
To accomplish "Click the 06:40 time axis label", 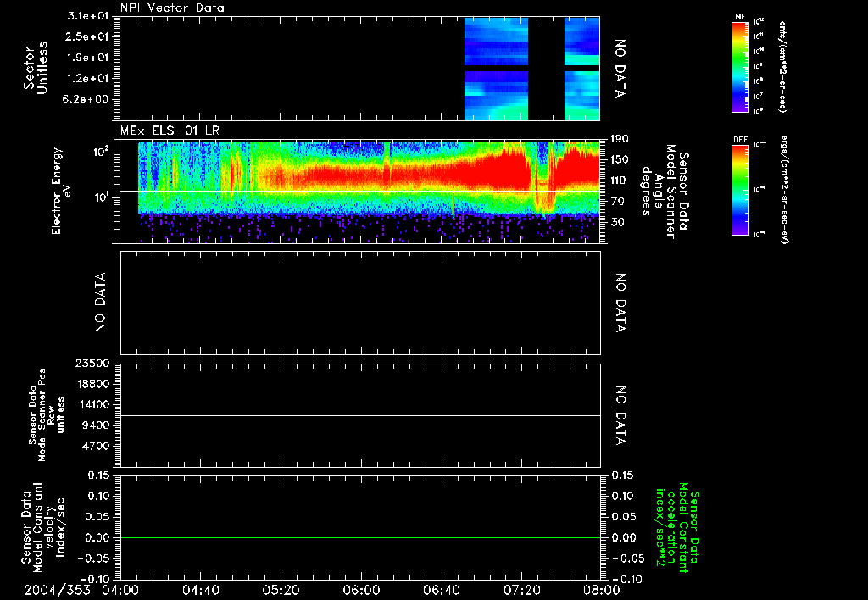I will pyautogui.click(x=441, y=590).
